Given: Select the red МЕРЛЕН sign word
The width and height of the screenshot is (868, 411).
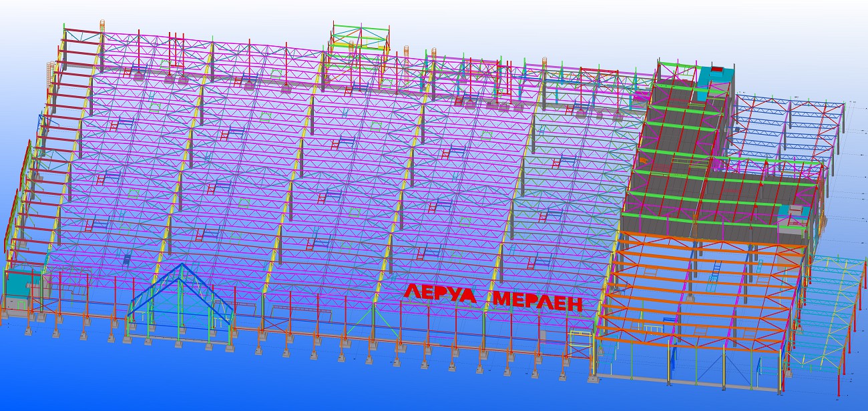Looking at the screenshot, I should (x=537, y=301).
